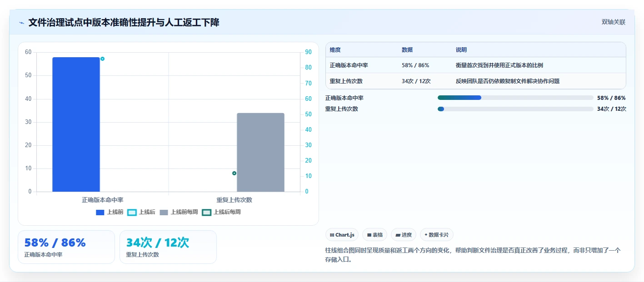Click the description 反映团队是否仍依赖复制文件解决协作问题
The height and width of the screenshot is (282, 644).
(x=508, y=81)
